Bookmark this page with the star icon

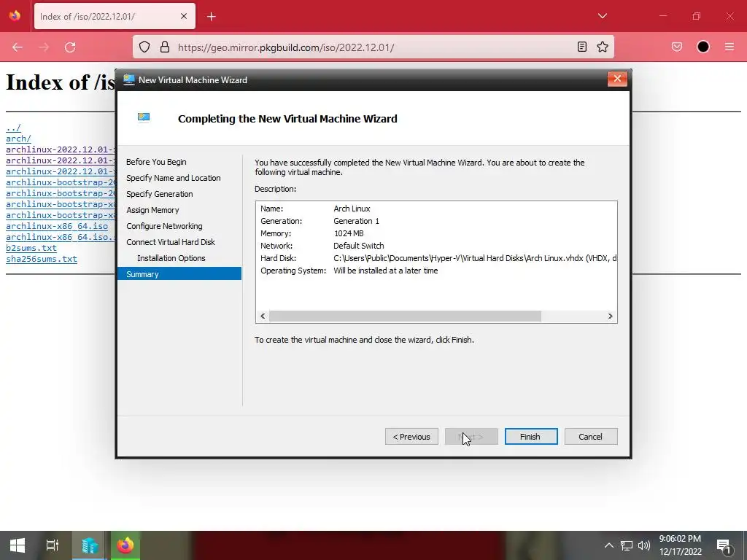click(603, 47)
